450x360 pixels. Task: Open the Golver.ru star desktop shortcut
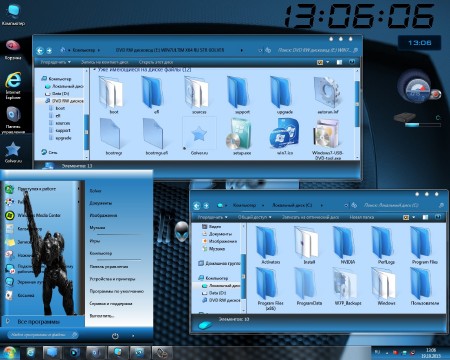click(x=13, y=152)
